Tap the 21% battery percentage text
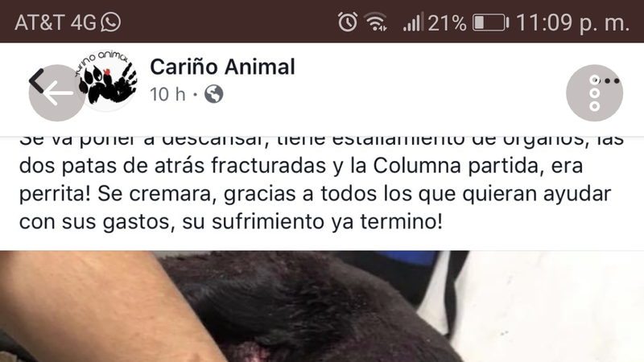Screen dimensions: 644x362 (447, 23)
